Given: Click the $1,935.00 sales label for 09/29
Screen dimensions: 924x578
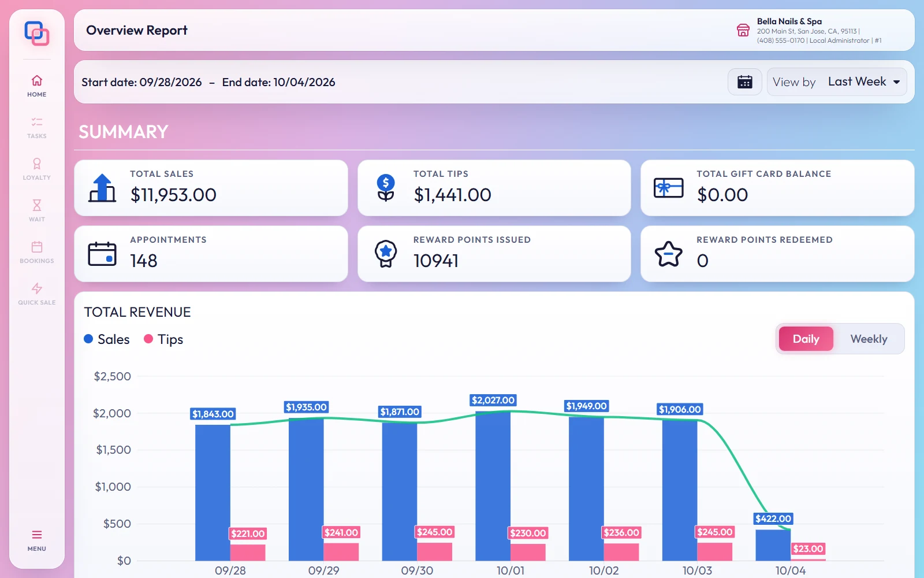Looking at the screenshot, I should tap(306, 407).
